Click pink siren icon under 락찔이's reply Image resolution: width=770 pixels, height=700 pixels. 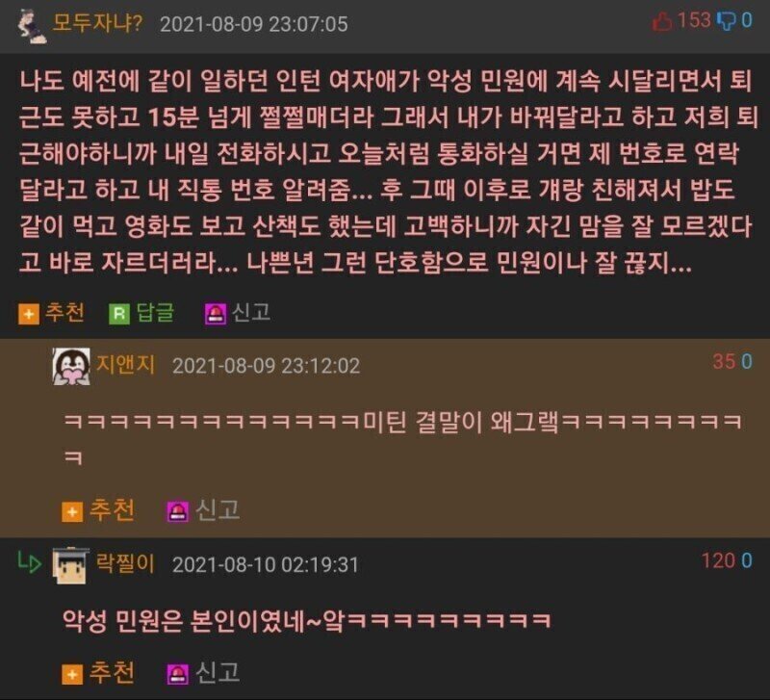click(177, 674)
